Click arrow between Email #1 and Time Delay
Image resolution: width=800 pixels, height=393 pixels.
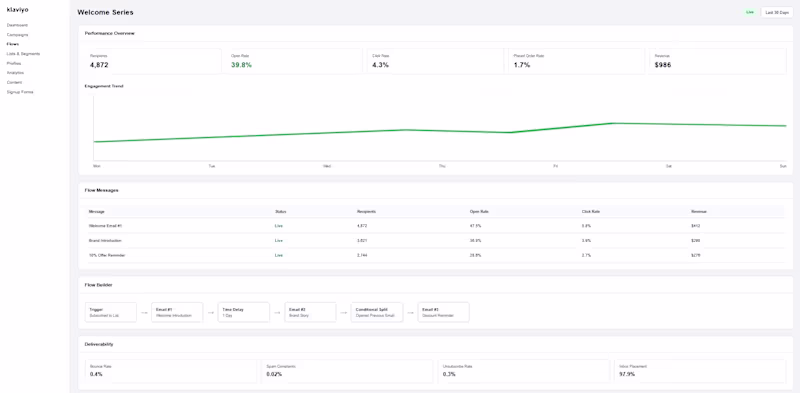210,312
